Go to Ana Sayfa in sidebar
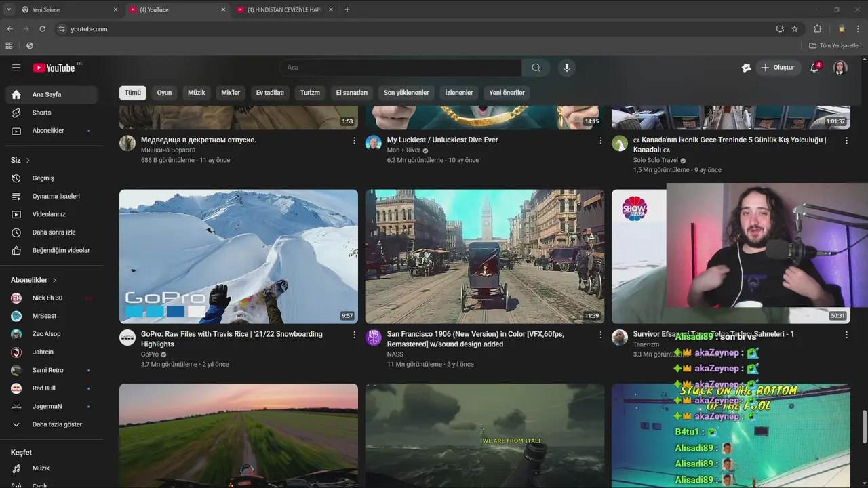The image size is (868, 488). 52,94
